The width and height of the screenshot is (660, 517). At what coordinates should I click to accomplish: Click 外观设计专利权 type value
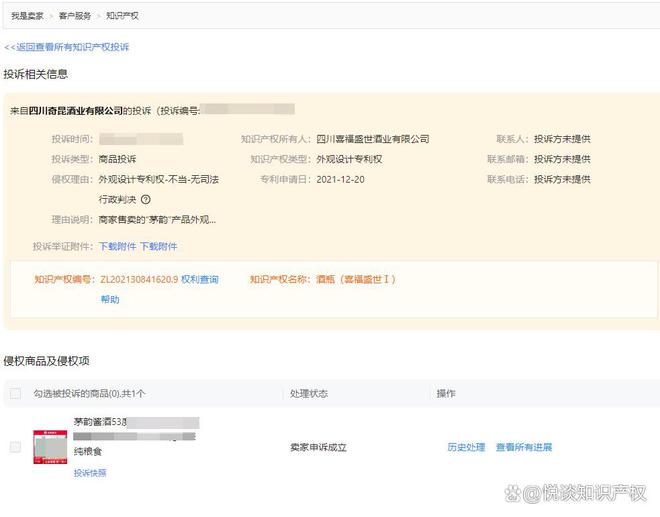(349, 159)
